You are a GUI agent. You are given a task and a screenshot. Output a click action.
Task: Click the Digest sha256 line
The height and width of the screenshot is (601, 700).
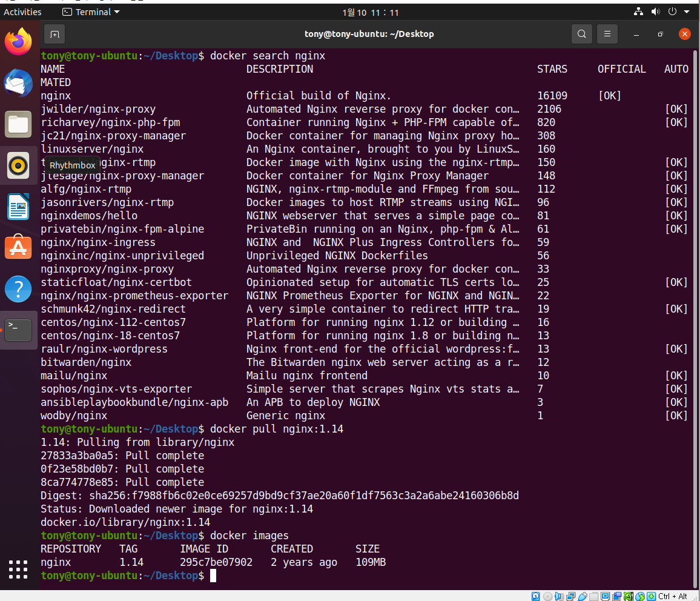coord(280,496)
